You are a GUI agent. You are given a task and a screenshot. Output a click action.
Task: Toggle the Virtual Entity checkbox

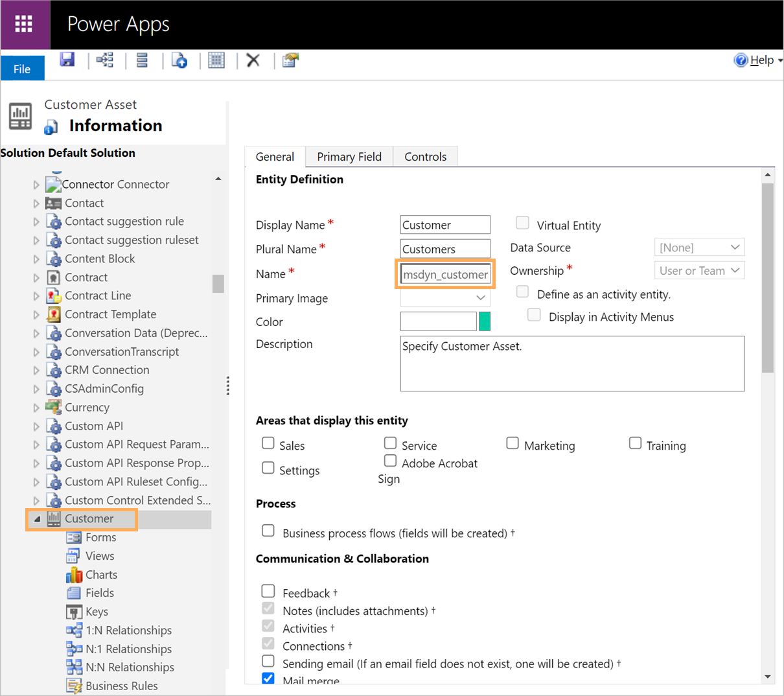point(522,223)
